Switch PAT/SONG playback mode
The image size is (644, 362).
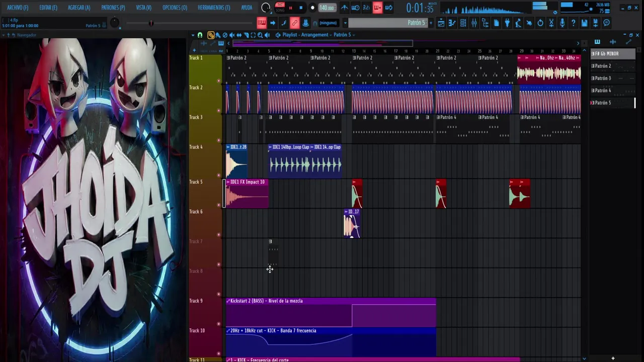point(280,8)
